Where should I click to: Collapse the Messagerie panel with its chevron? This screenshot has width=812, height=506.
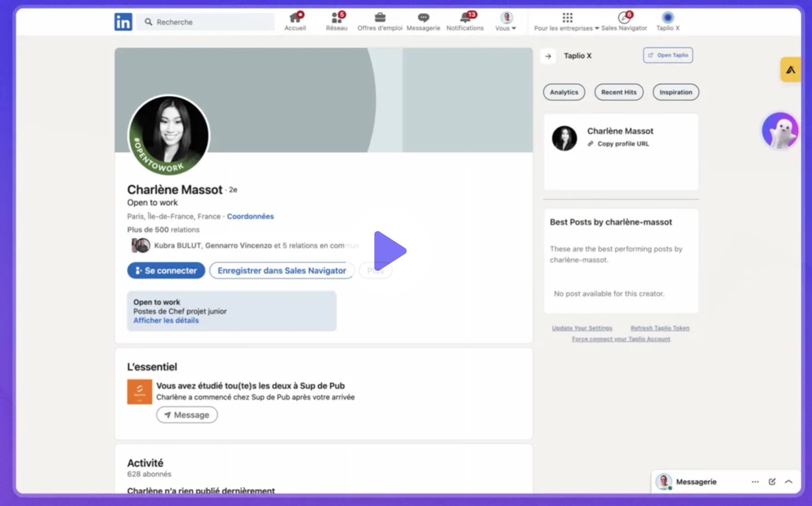click(788, 481)
